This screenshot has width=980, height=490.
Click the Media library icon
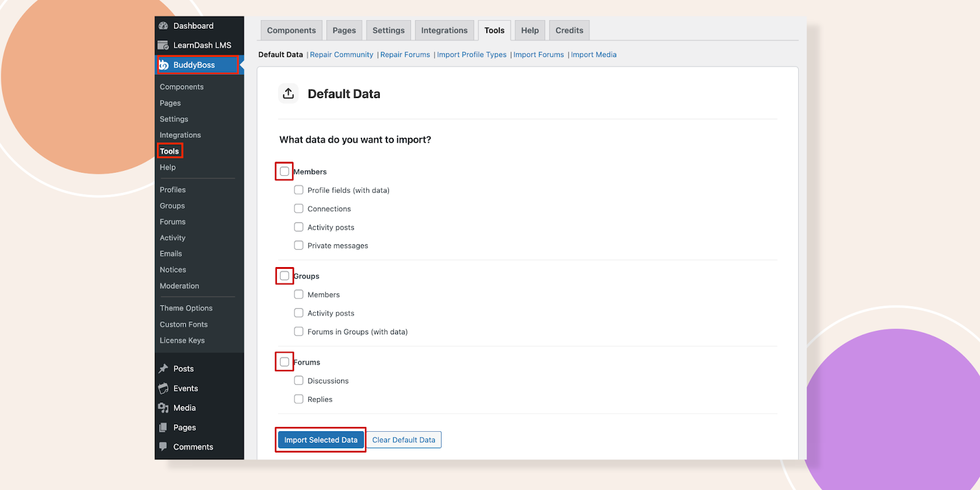(x=164, y=408)
